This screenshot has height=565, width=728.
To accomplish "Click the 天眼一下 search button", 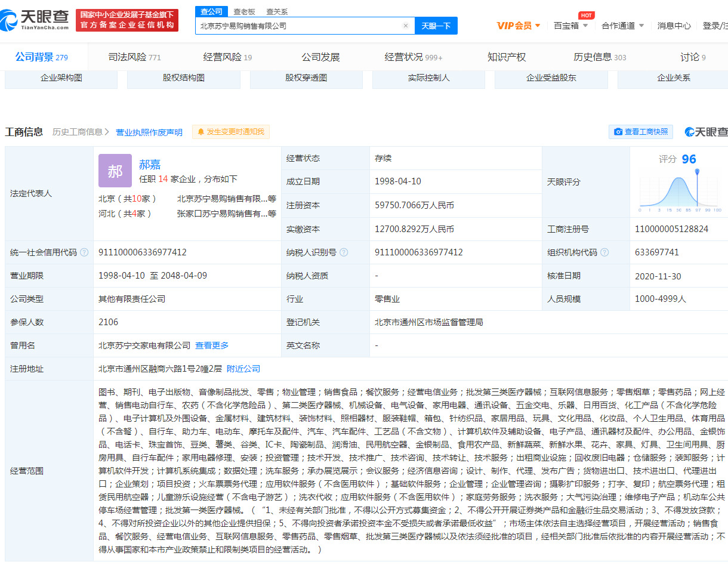I will click(436, 26).
